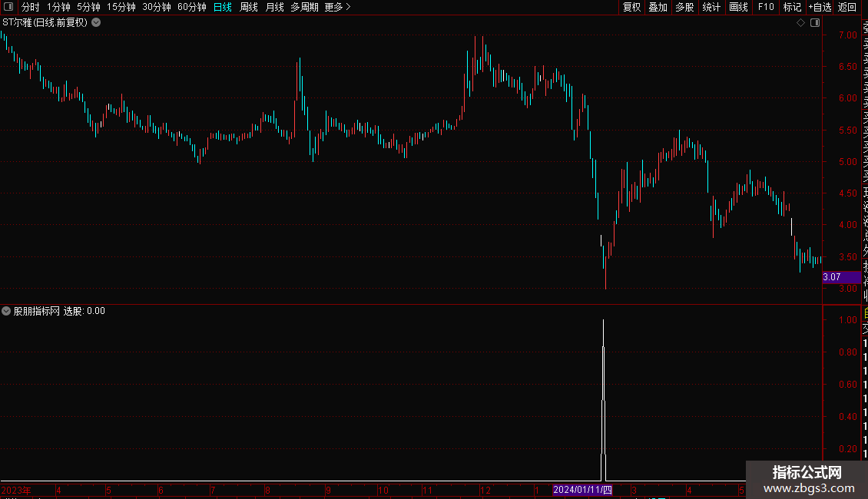Select the 1分钟 period
This screenshot has width=868, height=499.
[58, 7]
